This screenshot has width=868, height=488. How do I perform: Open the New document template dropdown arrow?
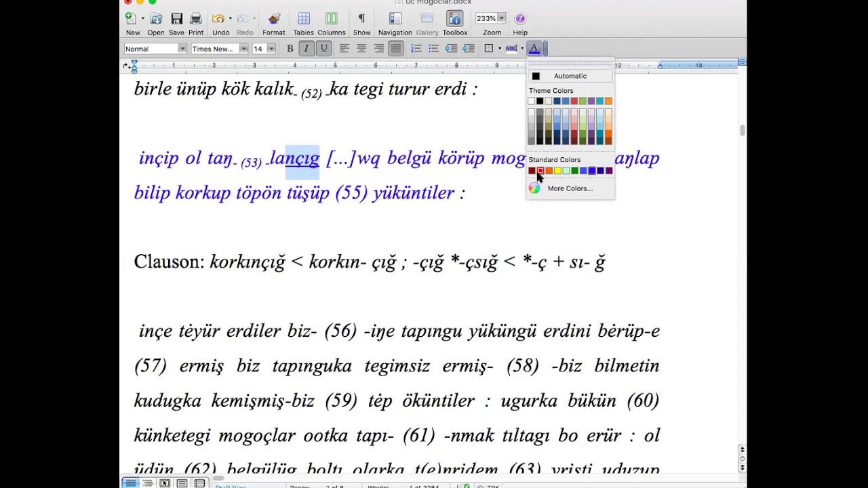[x=142, y=19]
